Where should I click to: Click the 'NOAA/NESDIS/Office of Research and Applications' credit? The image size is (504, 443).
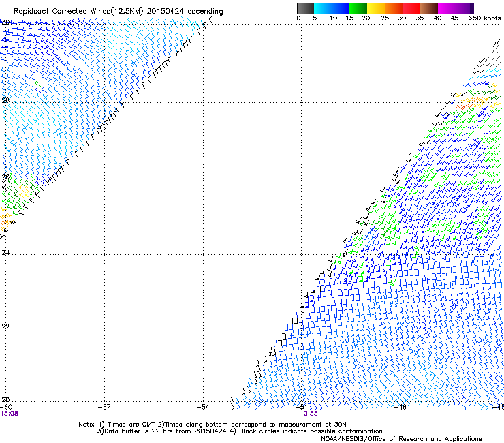click(x=401, y=439)
